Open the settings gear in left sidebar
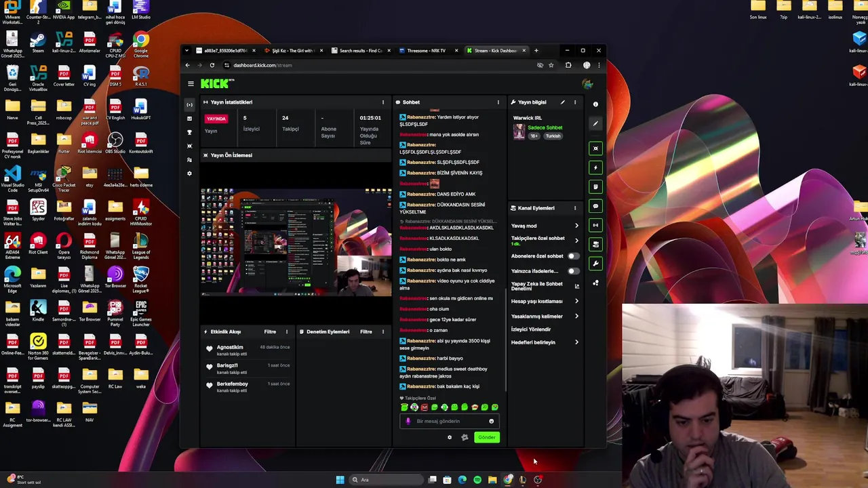 click(189, 174)
